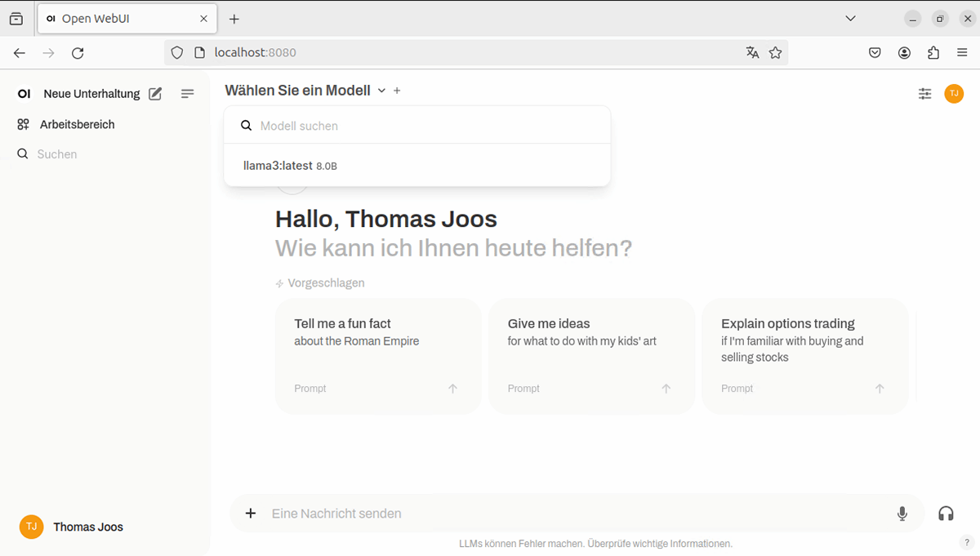Click the translate page icon in address bar

point(752,52)
